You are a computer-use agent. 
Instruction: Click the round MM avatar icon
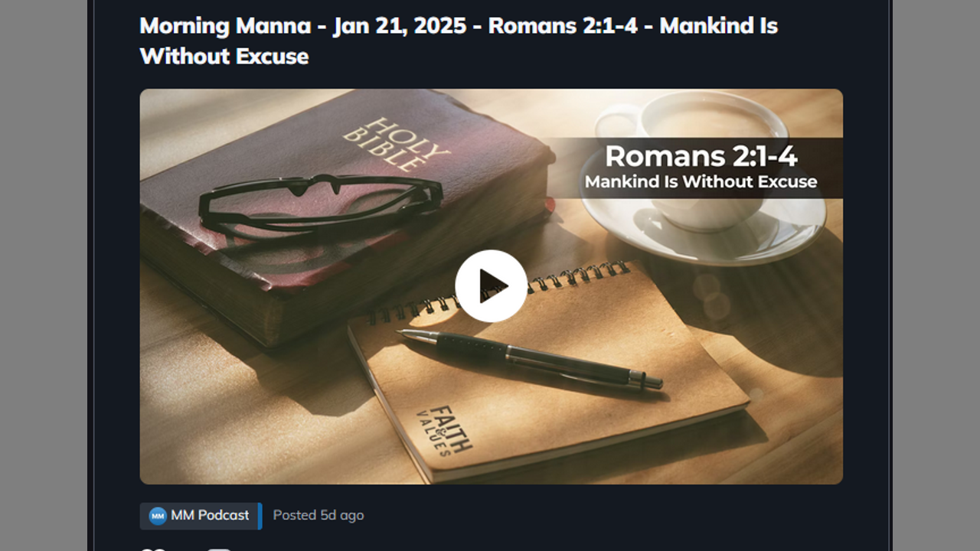158,516
